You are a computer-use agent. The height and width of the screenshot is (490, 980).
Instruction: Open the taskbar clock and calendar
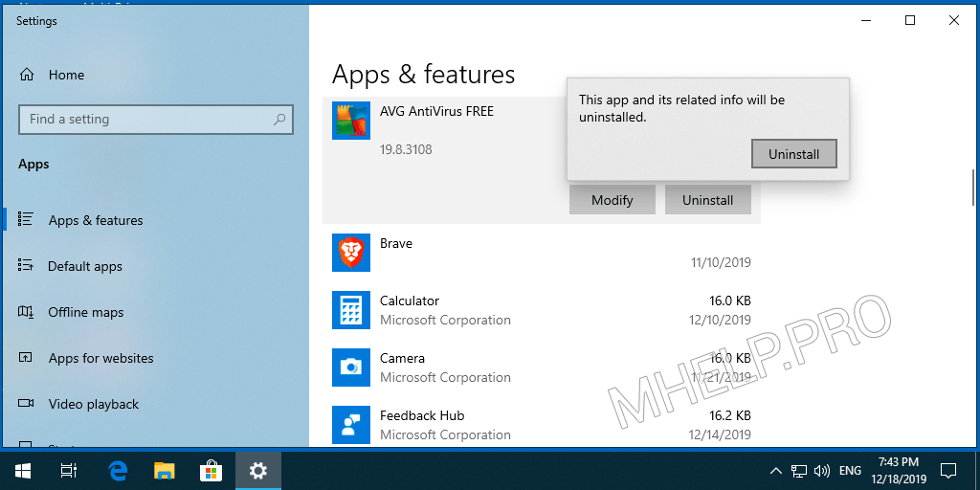(x=898, y=471)
